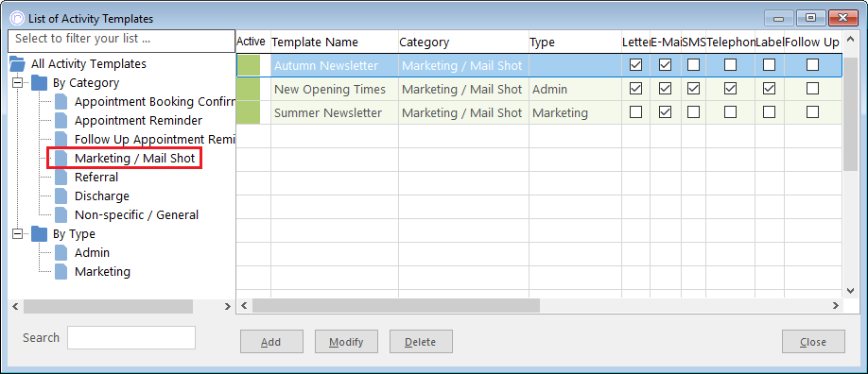Toggle Letter checkbox for New Opening Times
This screenshot has width=868, height=374.
[x=636, y=89]
